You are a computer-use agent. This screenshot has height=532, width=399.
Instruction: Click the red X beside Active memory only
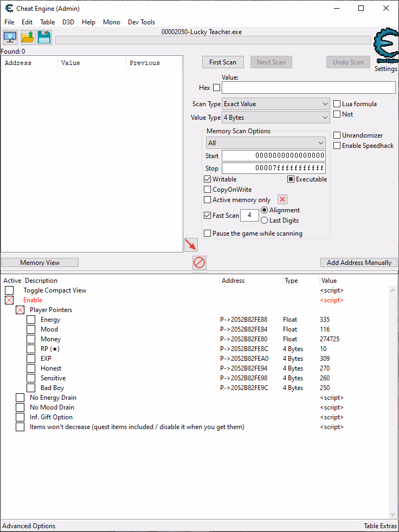282,200
